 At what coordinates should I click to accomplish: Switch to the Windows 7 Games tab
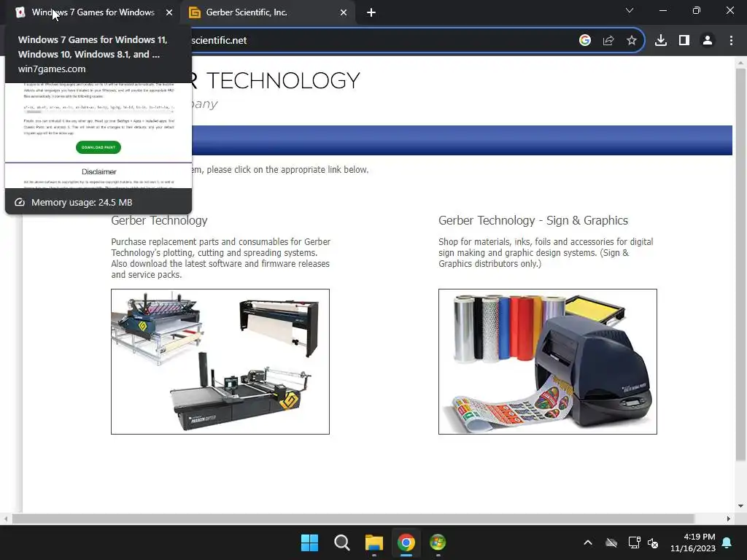coord(93,12)
